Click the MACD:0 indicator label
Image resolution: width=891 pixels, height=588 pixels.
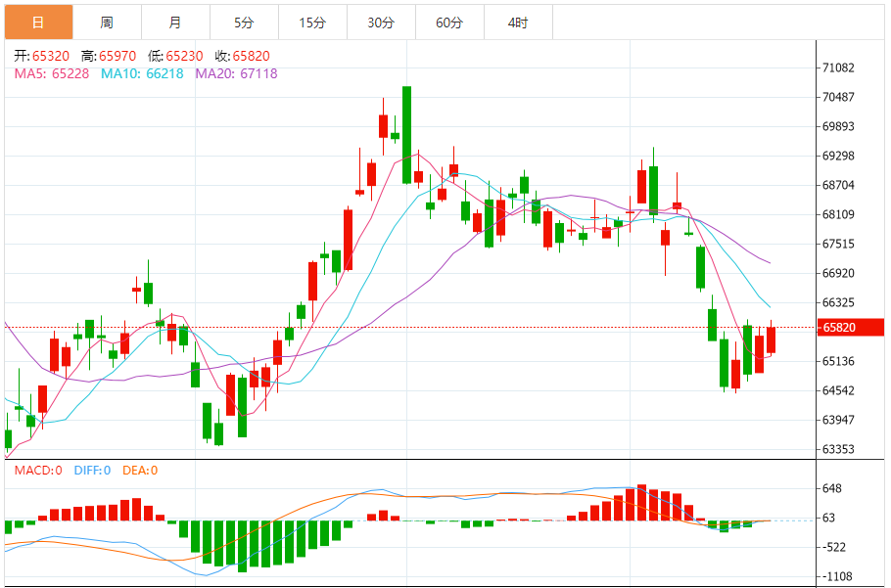point(38,470)
